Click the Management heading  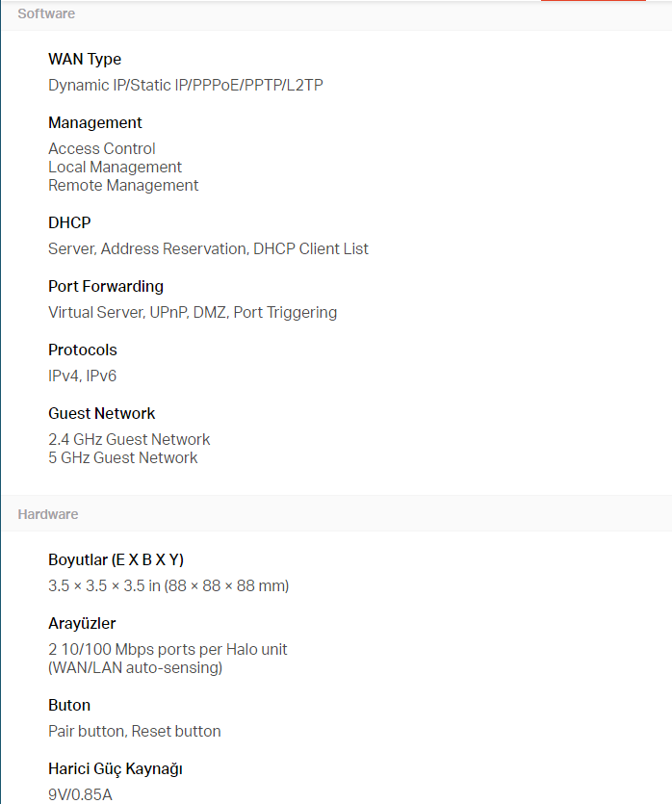95,123
